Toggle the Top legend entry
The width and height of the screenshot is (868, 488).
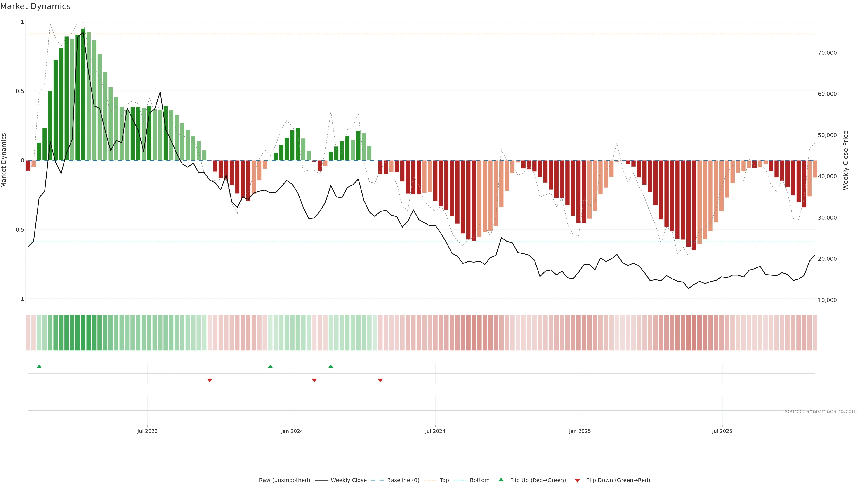click(444, 480)
